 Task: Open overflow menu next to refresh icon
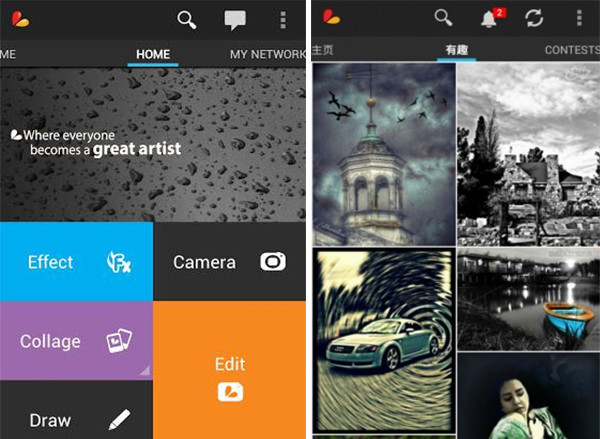tap(579, 19)
